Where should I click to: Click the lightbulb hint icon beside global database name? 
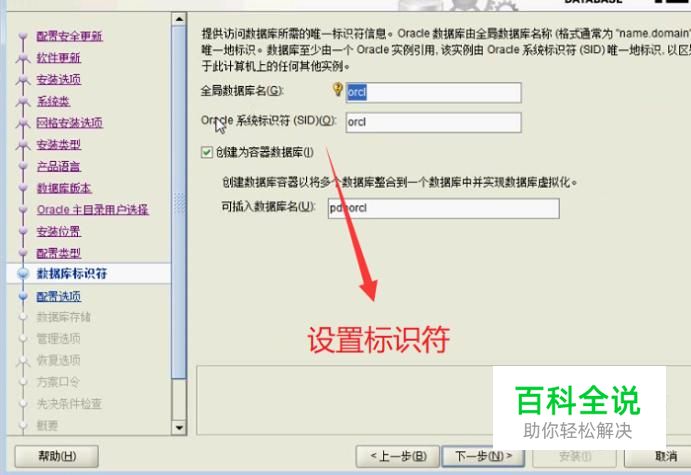coord(338,89)
